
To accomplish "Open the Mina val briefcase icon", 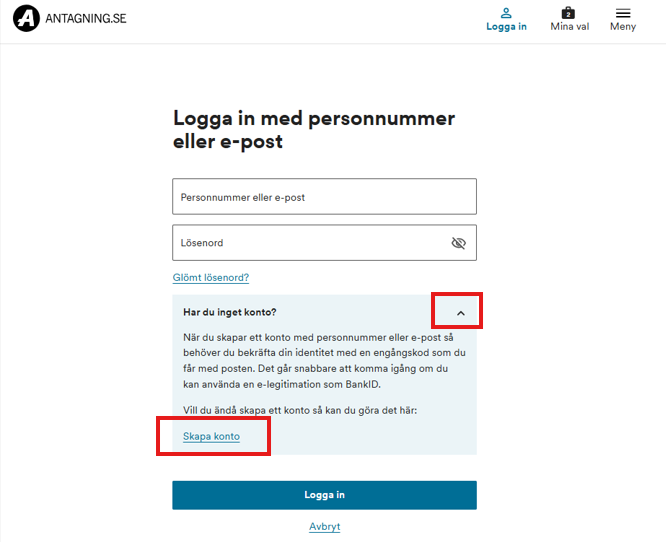I will coord(568,13).
